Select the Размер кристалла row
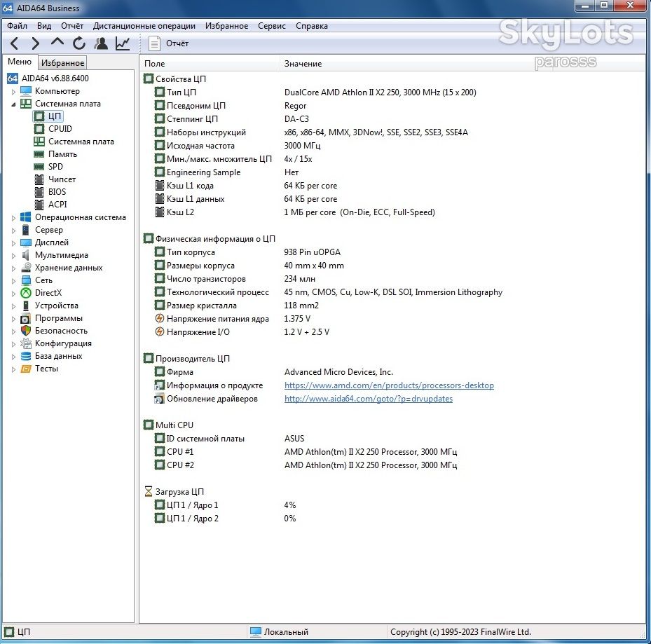Screen dimensions: 651x644 392,306
